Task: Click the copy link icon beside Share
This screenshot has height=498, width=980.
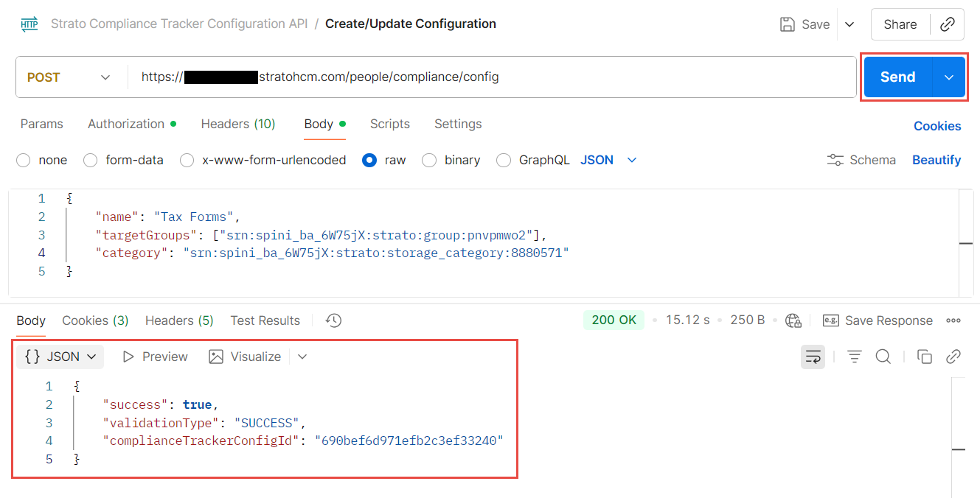Action: click(948, 24)
